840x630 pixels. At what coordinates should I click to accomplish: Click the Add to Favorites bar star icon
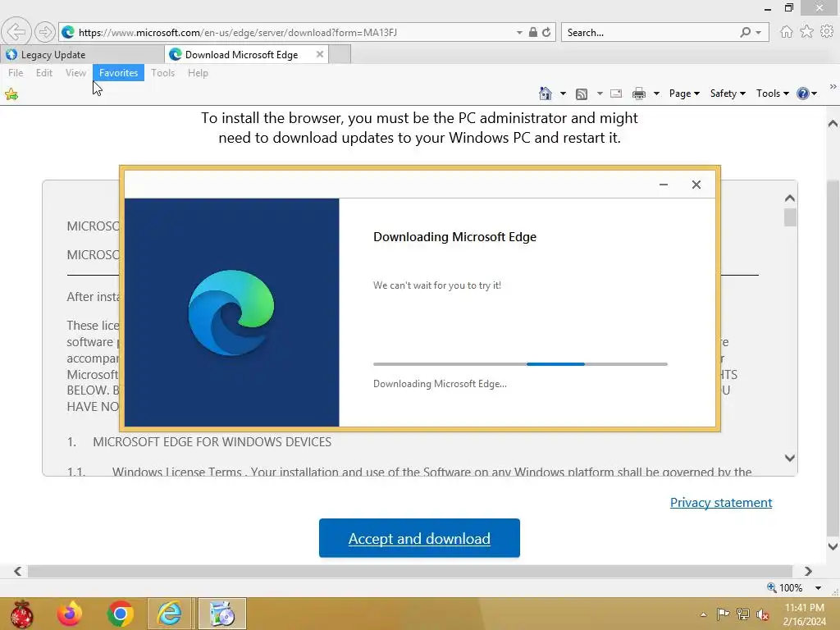click(x=11, y=95)
